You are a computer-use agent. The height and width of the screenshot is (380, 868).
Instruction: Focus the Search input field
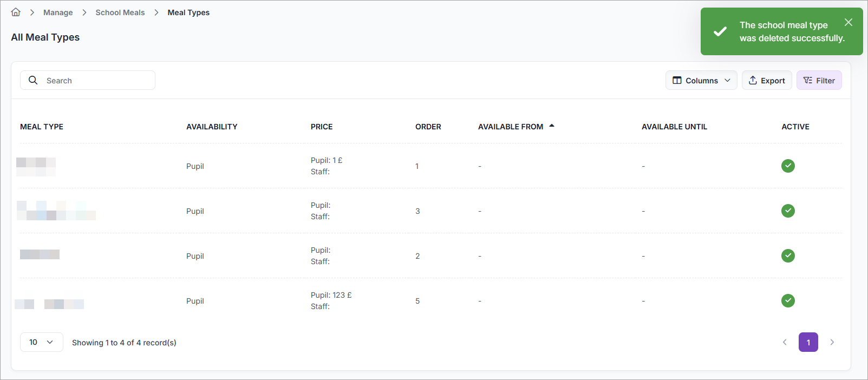pos(88,80)
